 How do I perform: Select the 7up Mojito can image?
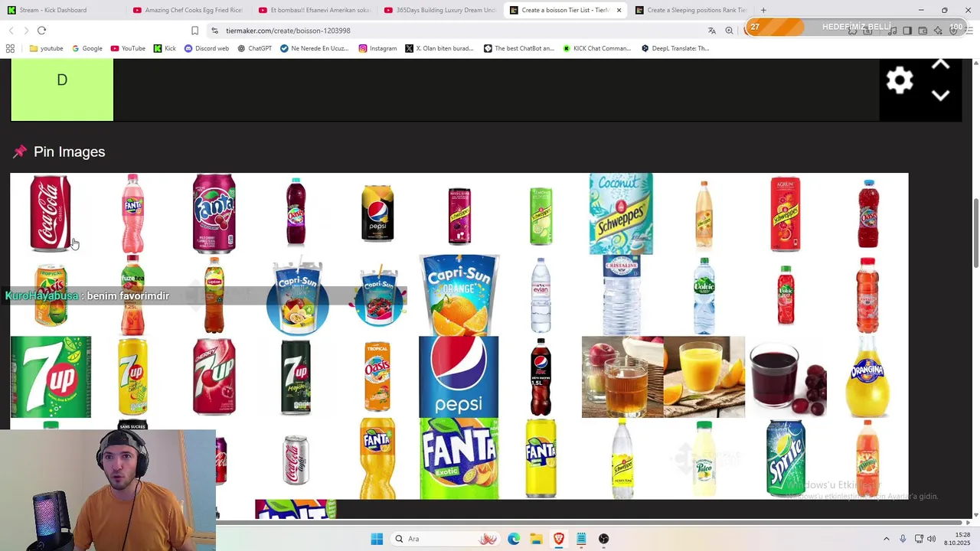[296, 377]
